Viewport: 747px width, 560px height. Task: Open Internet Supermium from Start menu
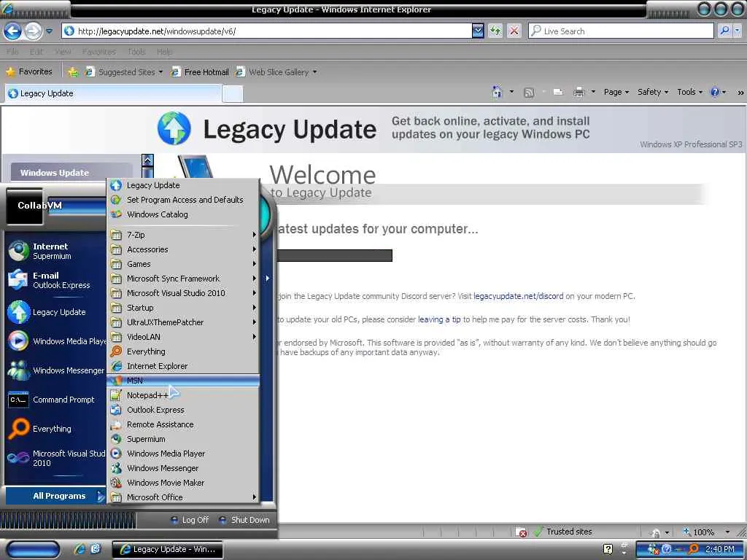[53, 251]
